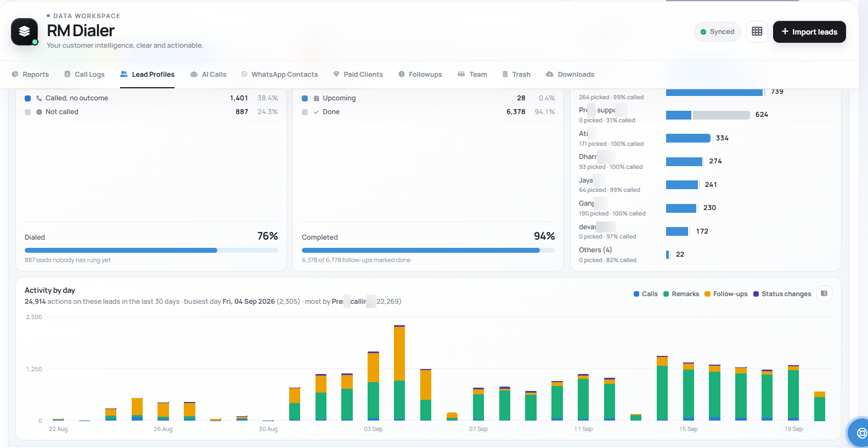The height and width of the screenshot is (448, 868).
Task: Click the WhatsApp icon in tab bar
Action: [244, 74]
